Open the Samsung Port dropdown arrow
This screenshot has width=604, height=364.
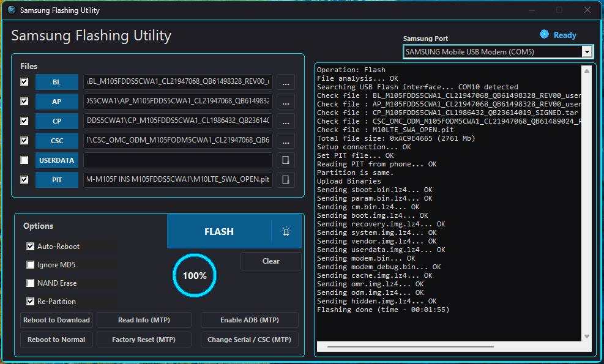coord(587,51)
